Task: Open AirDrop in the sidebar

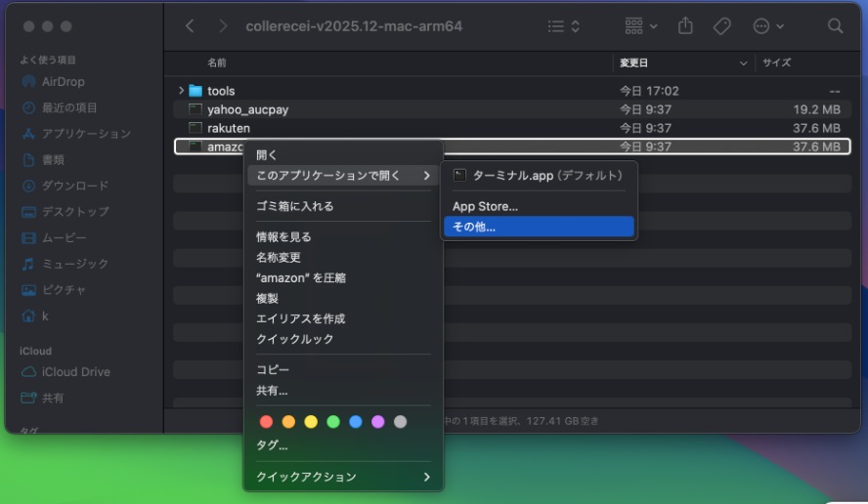Action: [x=62, y=82]
